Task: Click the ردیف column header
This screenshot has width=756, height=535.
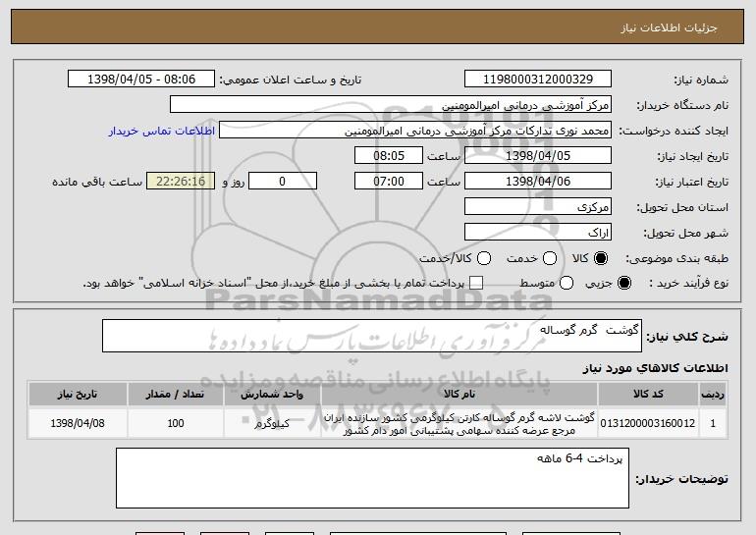Action: 713,395
